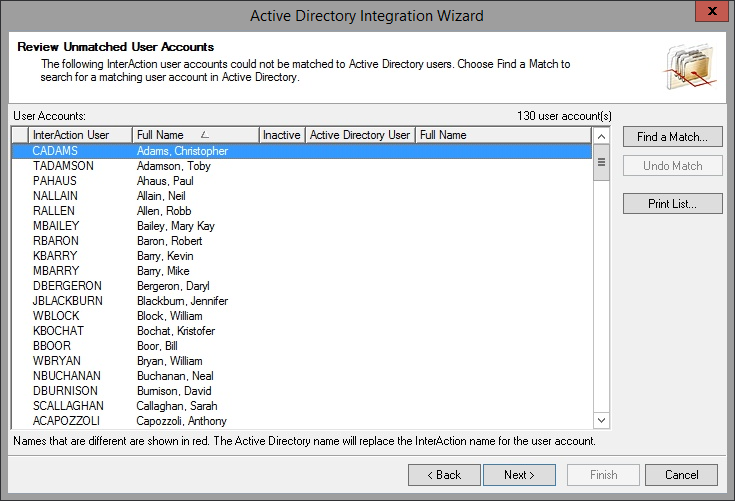Image resolution: width=735 pixels, height=501 pixels.
Task: Select the KBOCHAT user row
Action: tap(302, 331)
